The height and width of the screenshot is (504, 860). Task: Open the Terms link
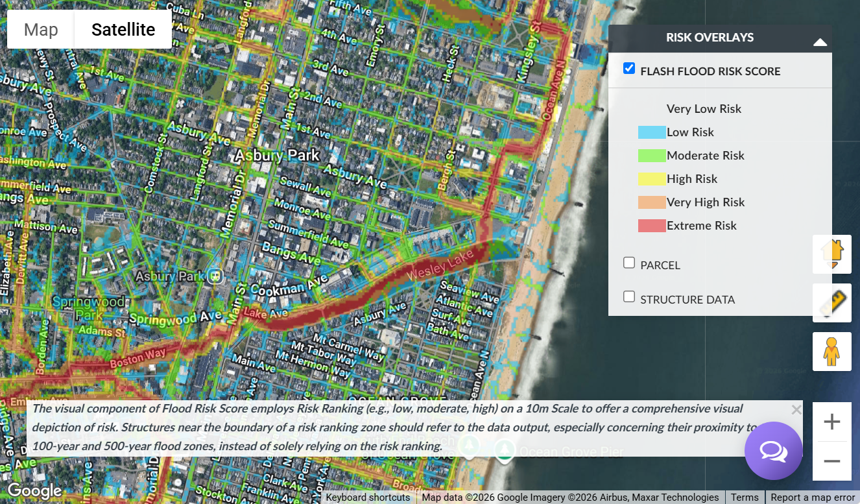point(745,498)
